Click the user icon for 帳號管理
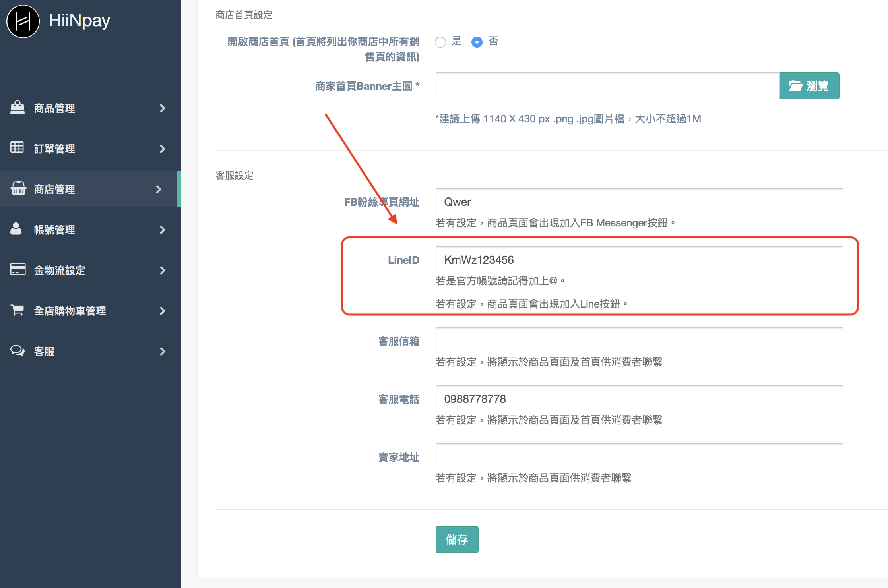Screen dimensions: 888x588 (x=16, y=228)
